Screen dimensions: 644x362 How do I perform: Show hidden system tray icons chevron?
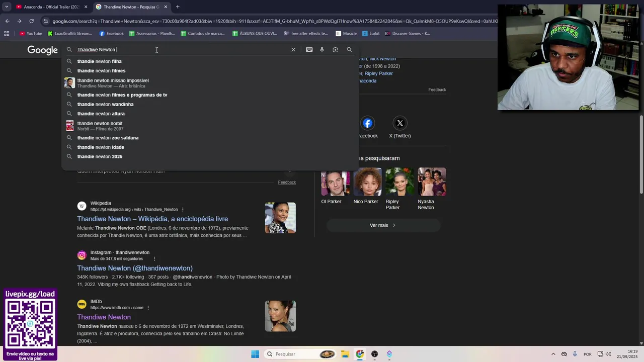point(553,354)
